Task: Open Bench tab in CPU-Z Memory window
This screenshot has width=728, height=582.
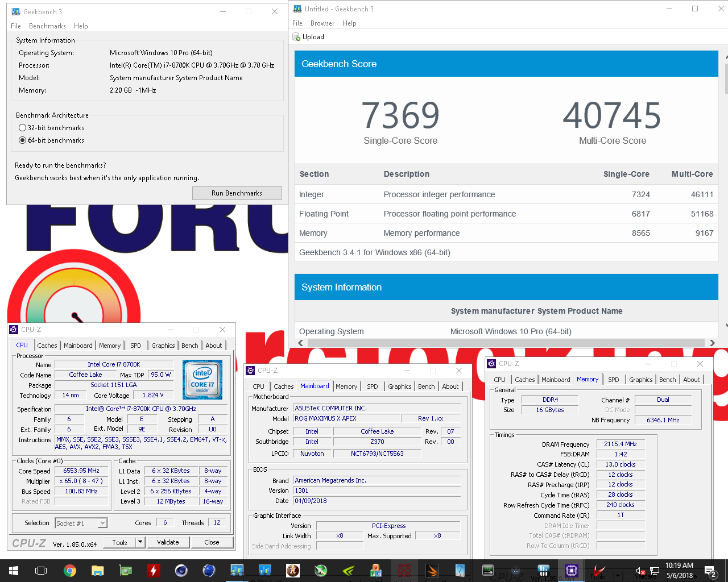Action: (x=668, y=380)
